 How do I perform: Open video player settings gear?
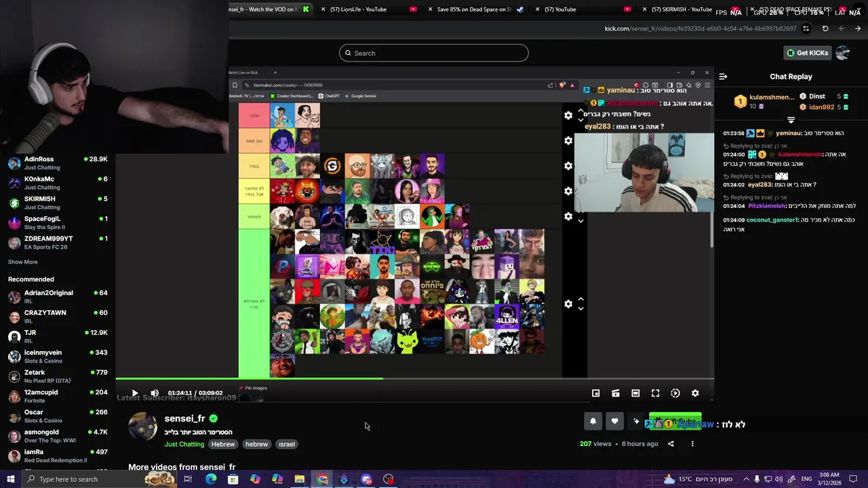tap(695, 393)
